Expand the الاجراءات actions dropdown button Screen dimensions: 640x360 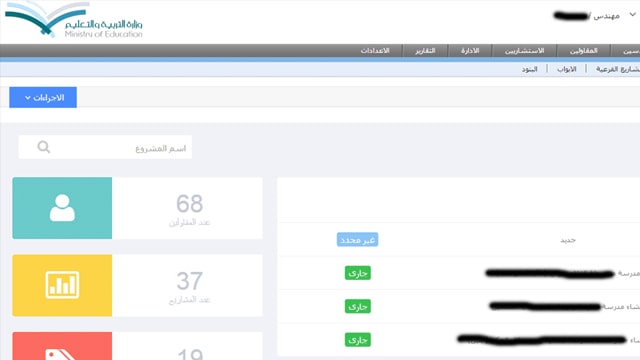click(x=43, y=98)
